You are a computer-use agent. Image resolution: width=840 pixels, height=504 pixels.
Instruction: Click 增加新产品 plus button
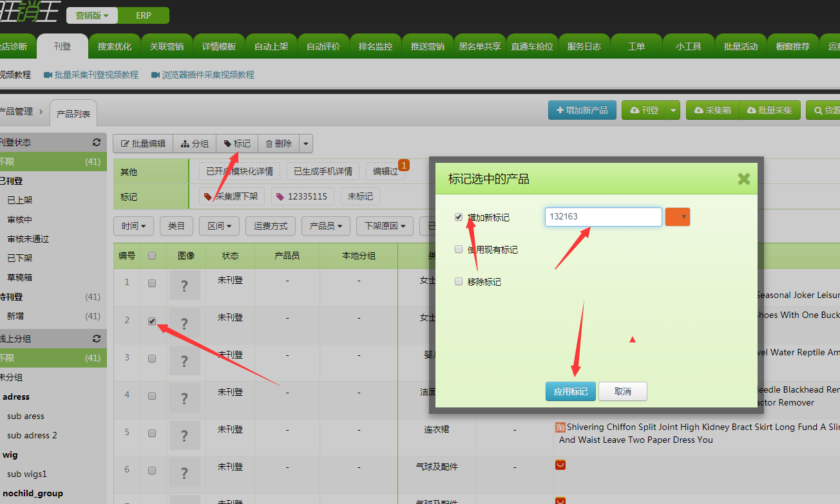click(582, 110)
